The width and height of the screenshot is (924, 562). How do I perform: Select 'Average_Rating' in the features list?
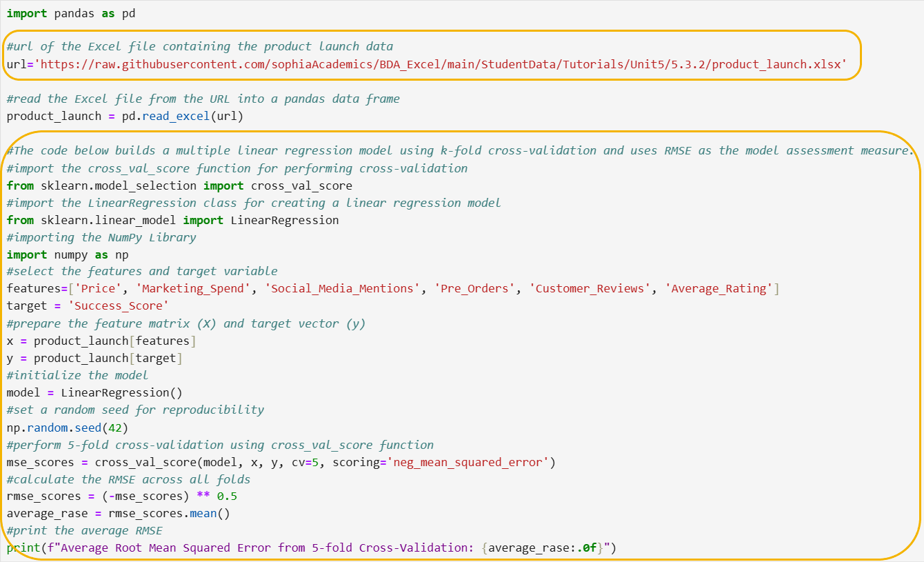pos(719,289)
